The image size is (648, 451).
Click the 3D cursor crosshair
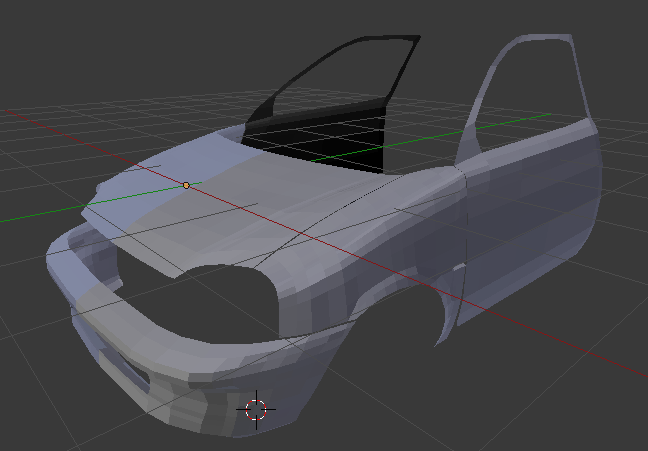point(256,410)
